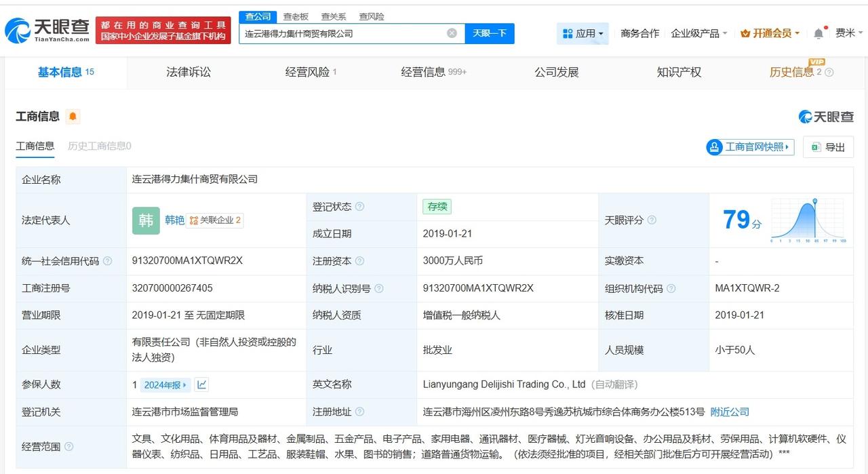Click help icon next to 天眼评分
This screenshot has height=474, width=868.
(652, 220)
